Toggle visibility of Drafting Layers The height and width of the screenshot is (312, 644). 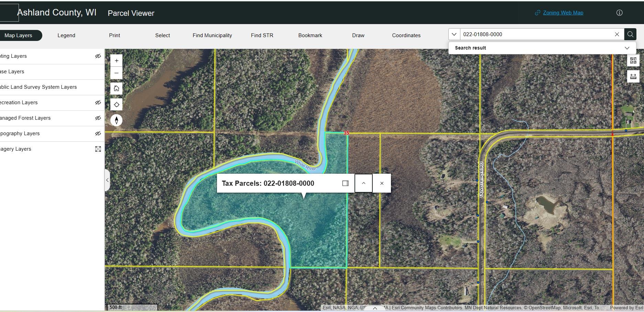(x=98, y=56)
